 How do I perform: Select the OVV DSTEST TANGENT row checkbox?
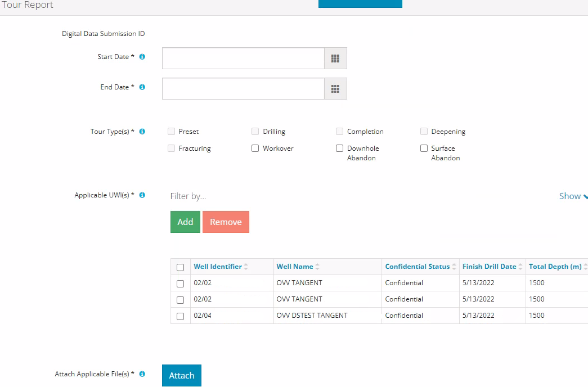click(x=181, y=316)
